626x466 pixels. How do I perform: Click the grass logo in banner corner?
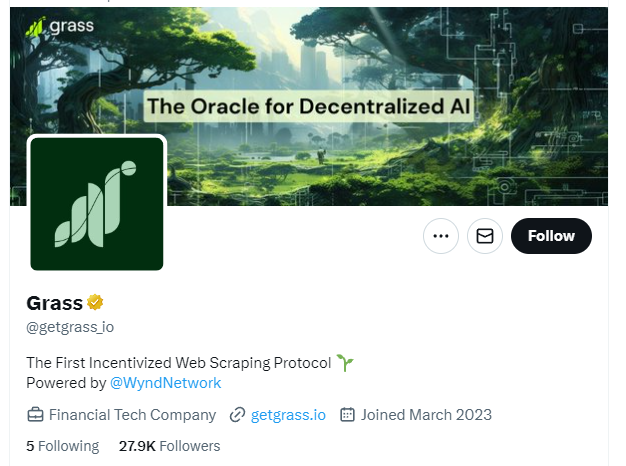pos(57,27)
